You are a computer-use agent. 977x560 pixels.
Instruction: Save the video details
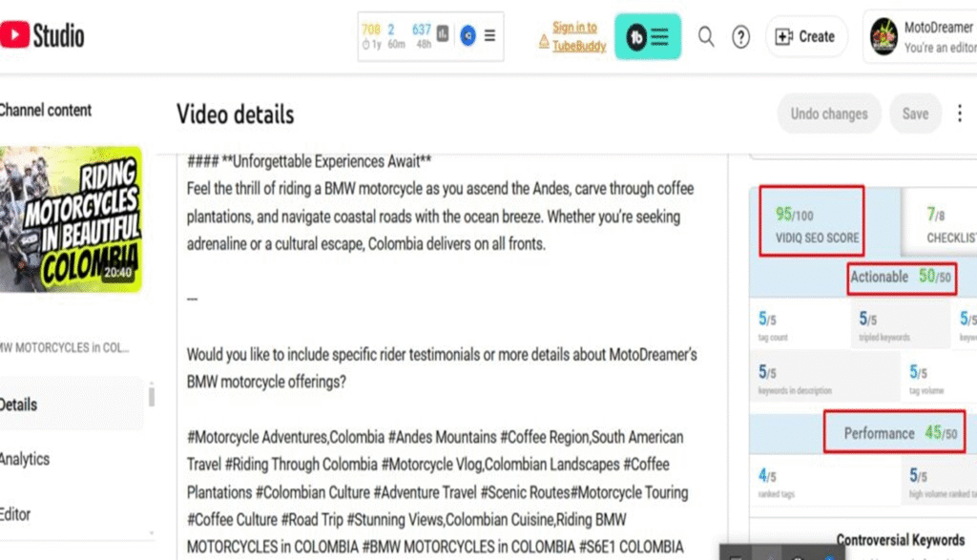coord(915,114)
